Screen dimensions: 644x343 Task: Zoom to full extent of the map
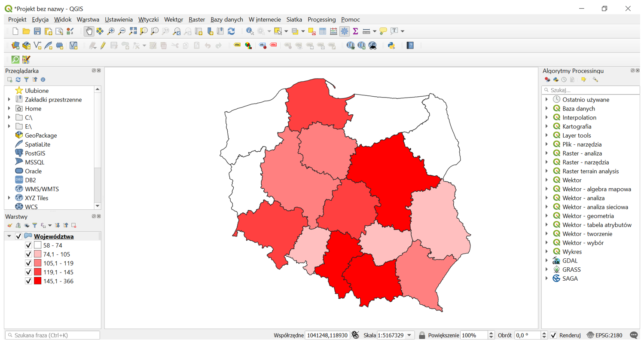coord(133,31)
